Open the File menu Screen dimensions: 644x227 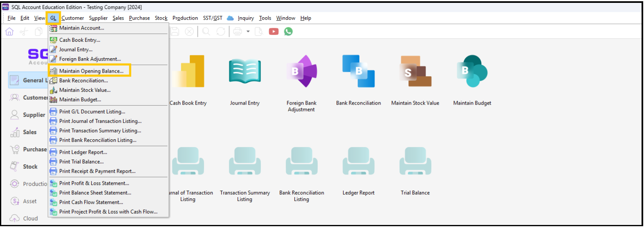[11, 18]
